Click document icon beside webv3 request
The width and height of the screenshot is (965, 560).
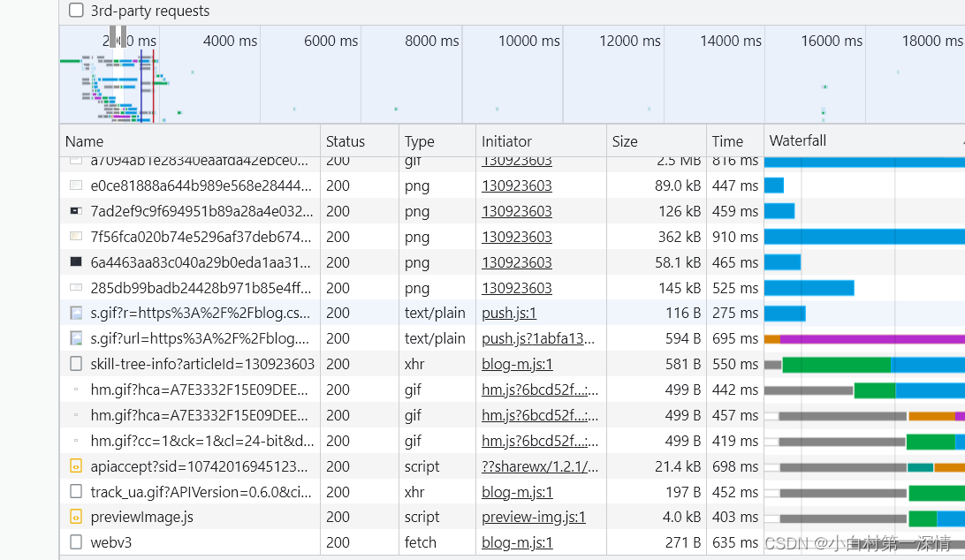pos(76,542)
